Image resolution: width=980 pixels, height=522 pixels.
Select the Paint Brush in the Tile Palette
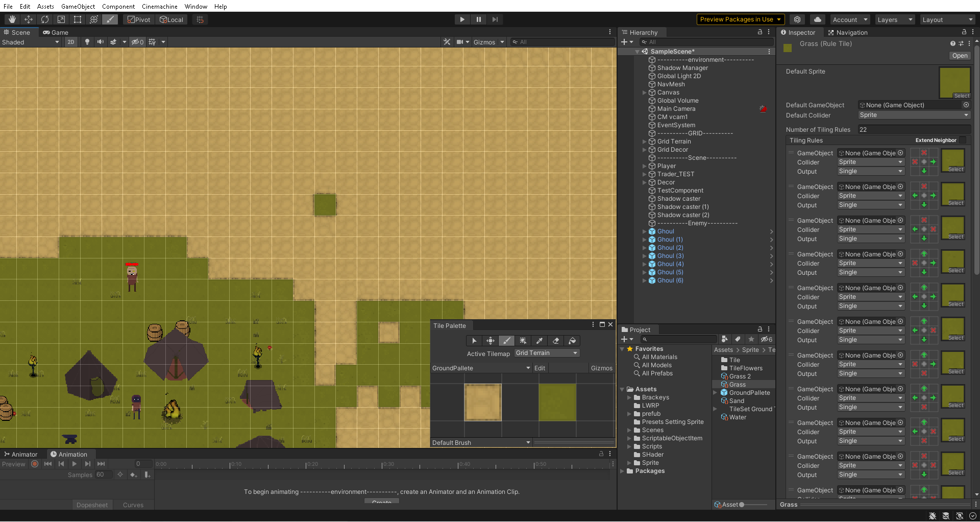[506, 340]
